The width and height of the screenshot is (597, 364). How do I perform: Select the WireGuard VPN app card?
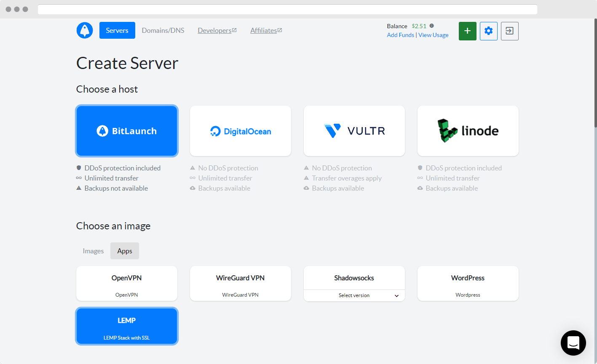click(241, 283)
